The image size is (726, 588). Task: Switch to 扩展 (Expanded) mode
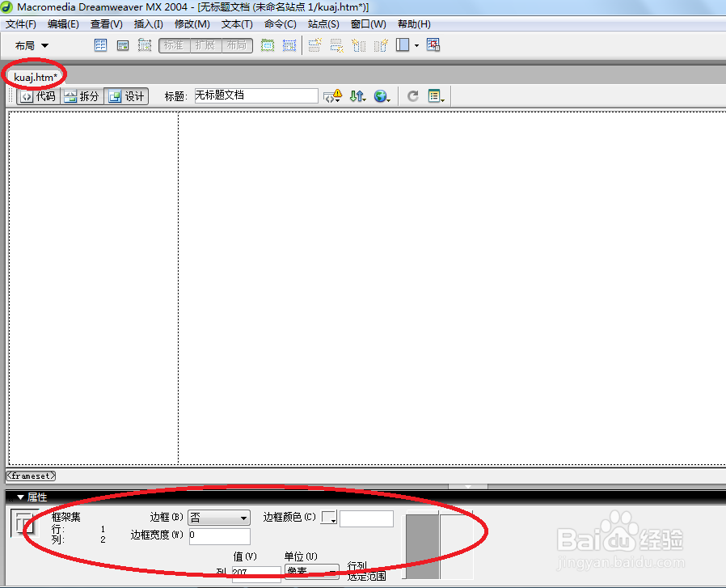pyautogui.click(x=205, y=45)
